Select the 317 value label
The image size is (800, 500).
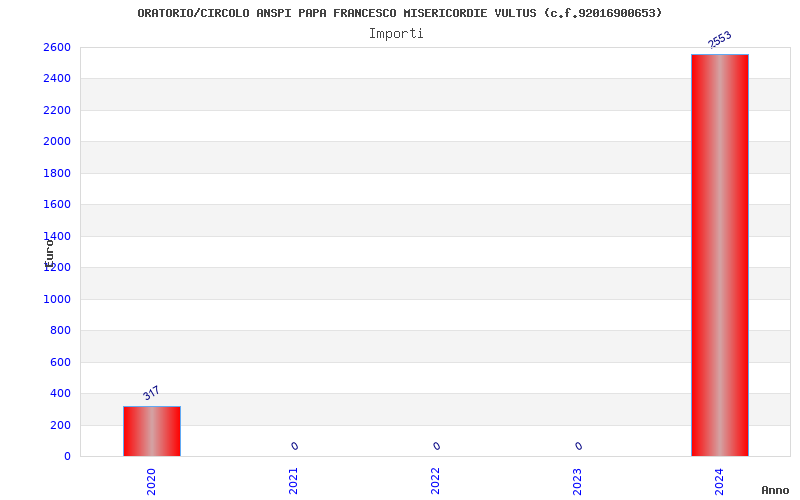click(151, 393)
